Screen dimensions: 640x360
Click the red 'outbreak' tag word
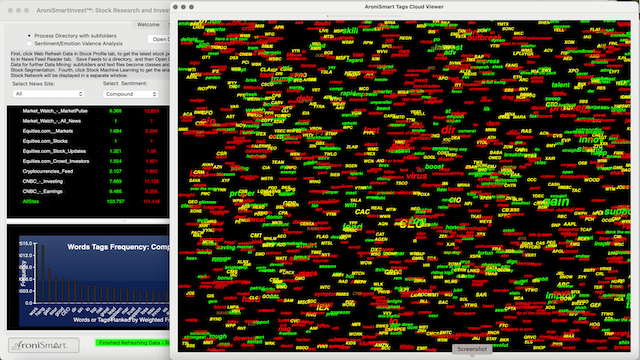[x=484, y=38]
